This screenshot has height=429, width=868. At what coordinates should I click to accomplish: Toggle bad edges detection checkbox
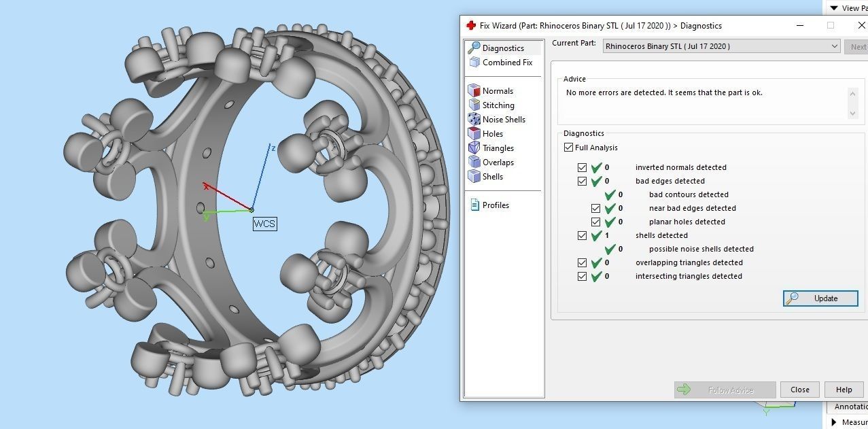(x=582, y=181)
